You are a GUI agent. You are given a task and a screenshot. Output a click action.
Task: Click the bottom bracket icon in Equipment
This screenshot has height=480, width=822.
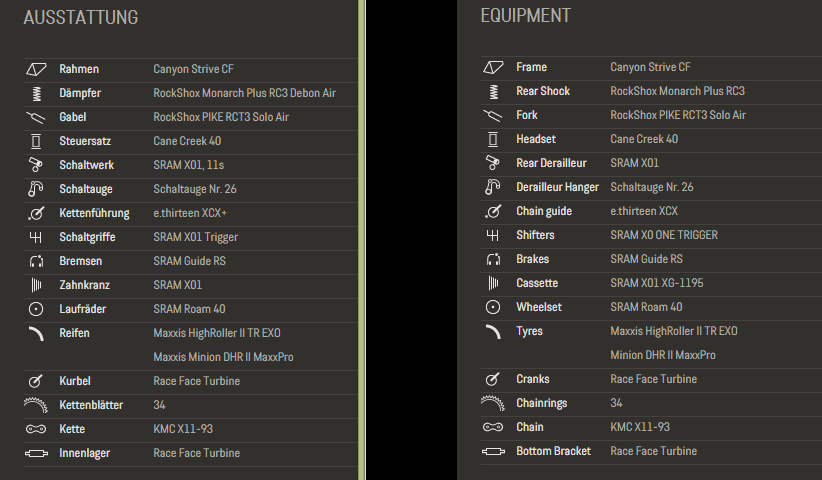point(493,452)
